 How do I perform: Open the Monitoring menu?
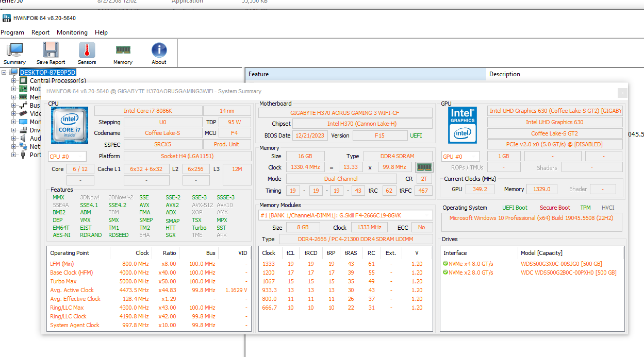tap(72, 32)
